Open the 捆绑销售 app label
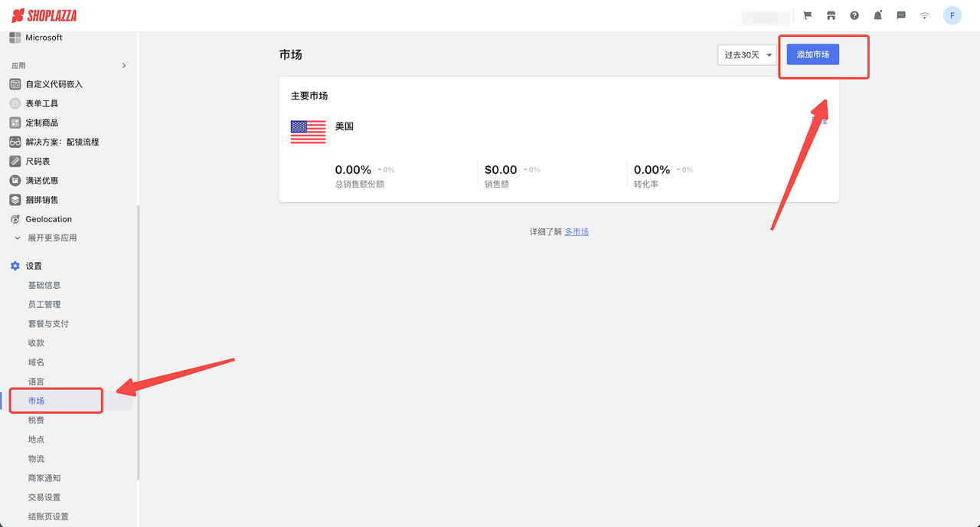This screenshot has width=980, height=527. [42, 200]
